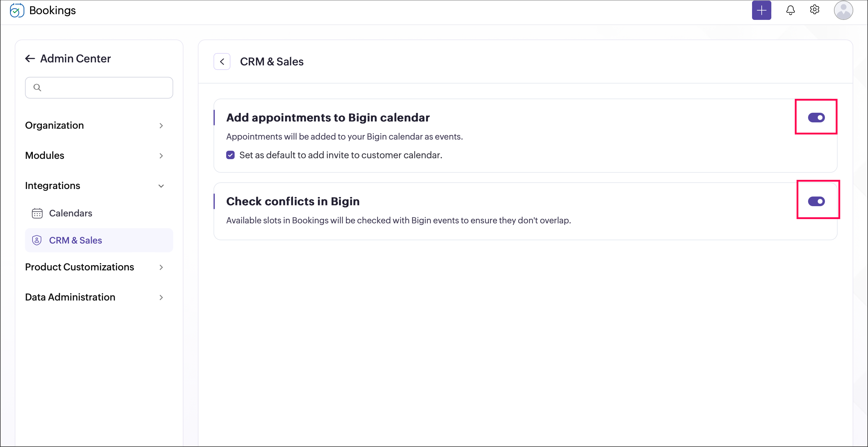Click the Bookings logo icon
This screenshot has width=868, height=447.
click(17, 11)
